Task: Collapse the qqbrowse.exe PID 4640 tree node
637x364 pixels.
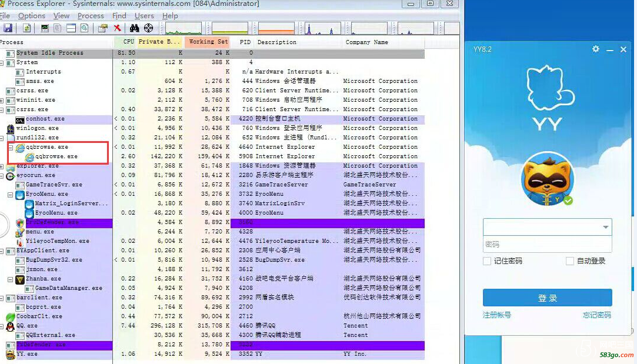Action: (x=11, y=147)
